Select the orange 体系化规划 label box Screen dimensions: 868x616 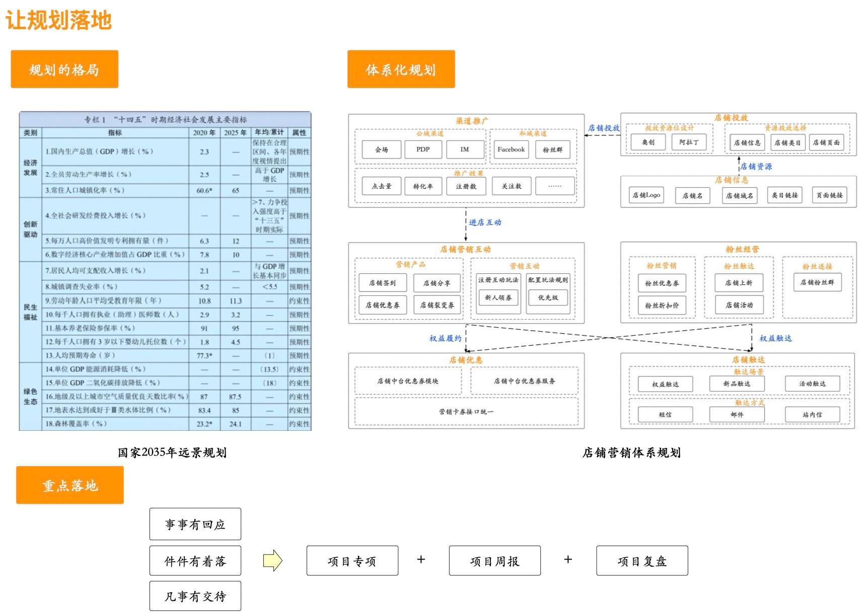[x=401, y=69]
